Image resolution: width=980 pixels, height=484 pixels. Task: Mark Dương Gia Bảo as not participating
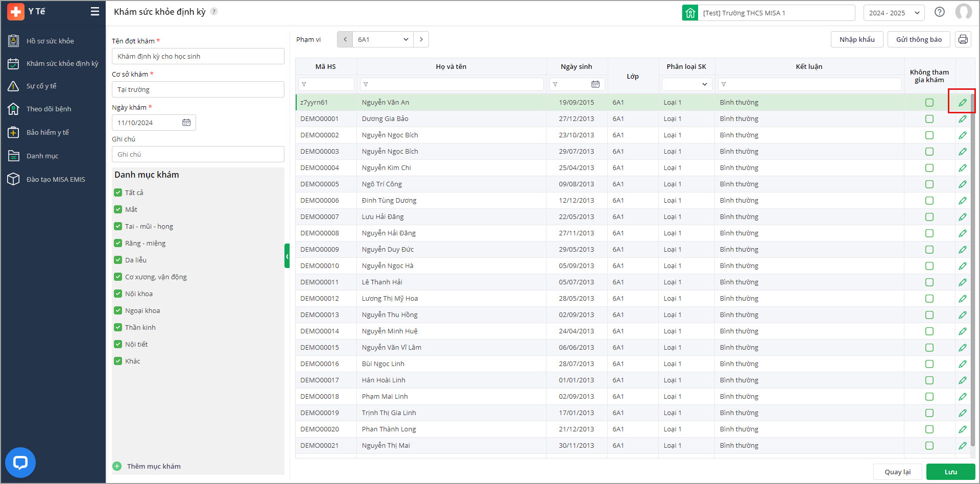(929, 119)
